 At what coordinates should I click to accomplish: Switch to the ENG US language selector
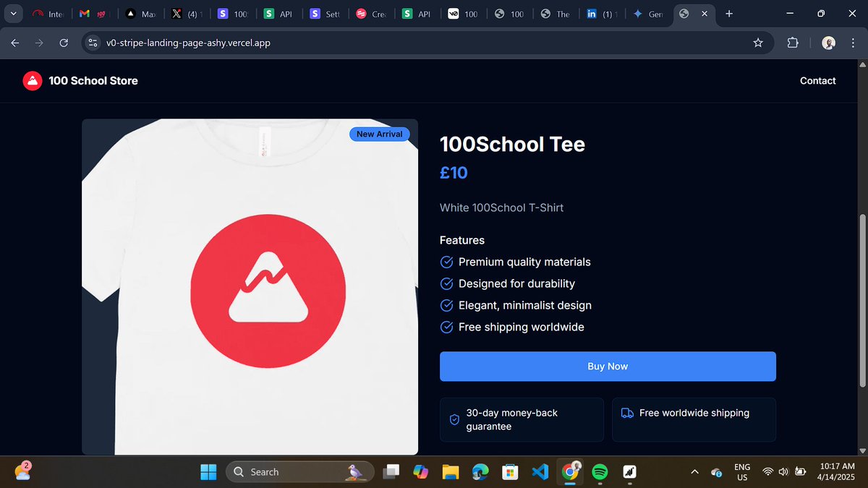pyautogui.click(x=741, y=472)
